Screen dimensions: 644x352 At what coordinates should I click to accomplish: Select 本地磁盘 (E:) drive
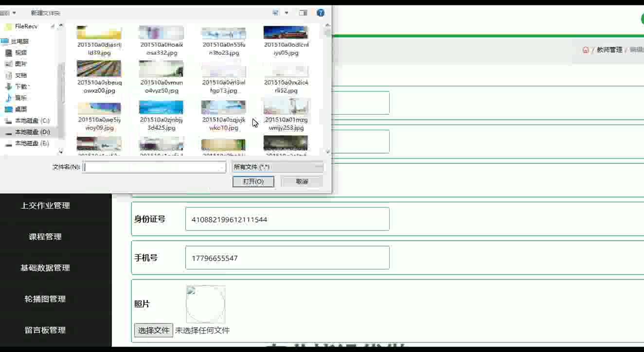[x=32, y=143]
